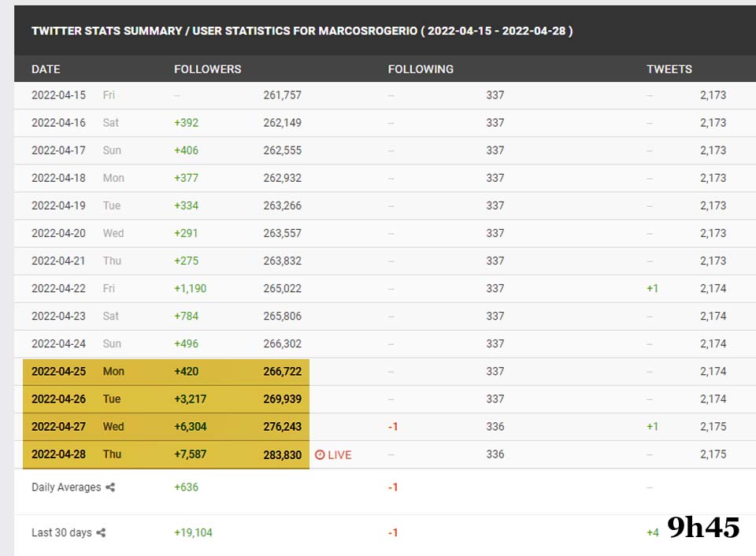Select the +19,104 thirty-day follower total
The image size is (756, 556).
[x=193, y=533]
